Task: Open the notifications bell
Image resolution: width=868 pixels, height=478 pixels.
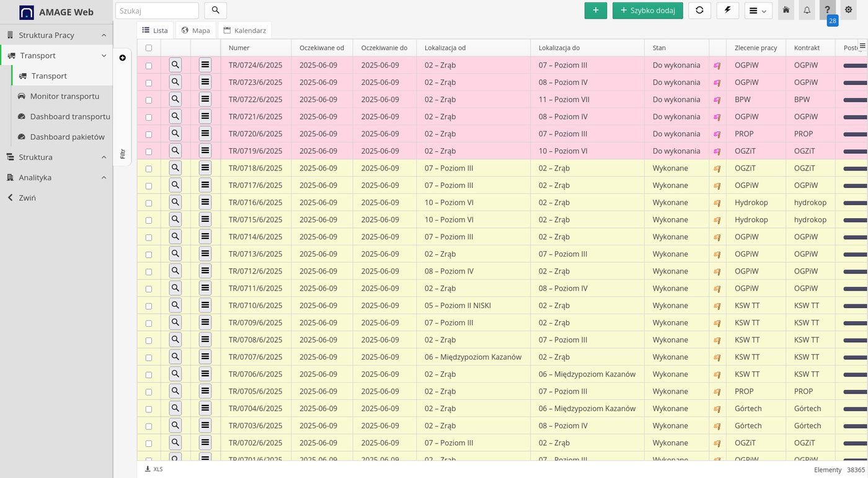Action: tap(807, 10)
